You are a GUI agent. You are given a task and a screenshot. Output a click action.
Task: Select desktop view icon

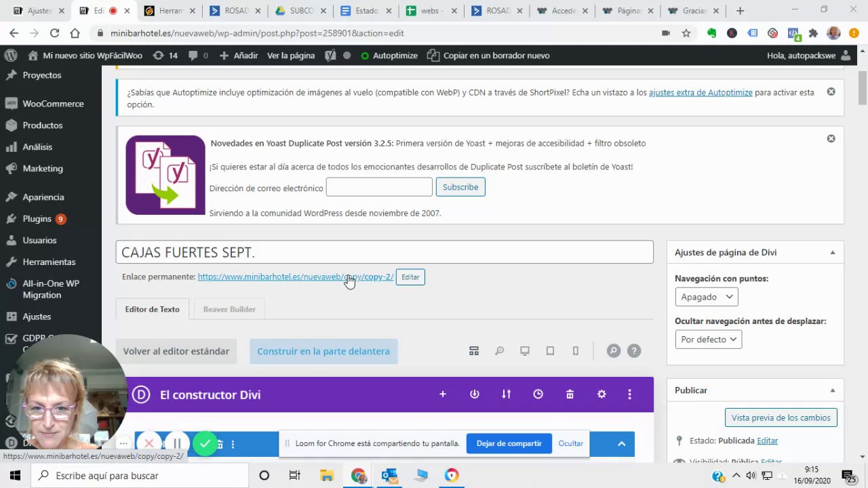pos(525,350)
